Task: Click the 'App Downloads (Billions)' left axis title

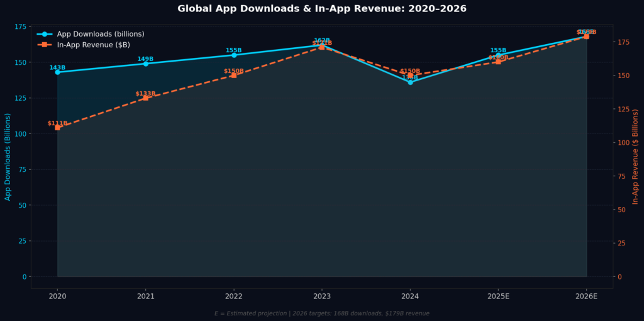Action: pos(8,157)
